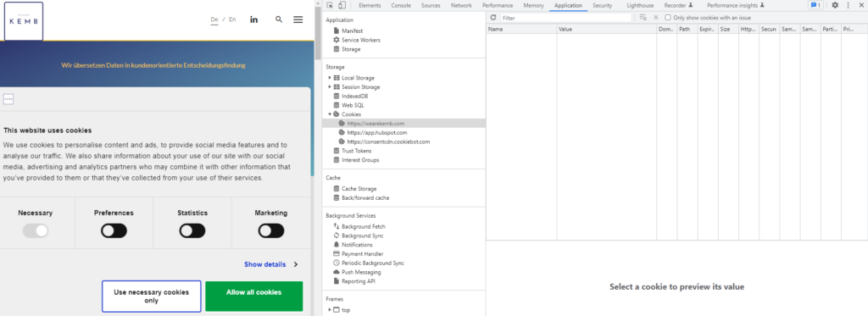Close the DevTools panel
868x316 pixels.
(860, 5)
